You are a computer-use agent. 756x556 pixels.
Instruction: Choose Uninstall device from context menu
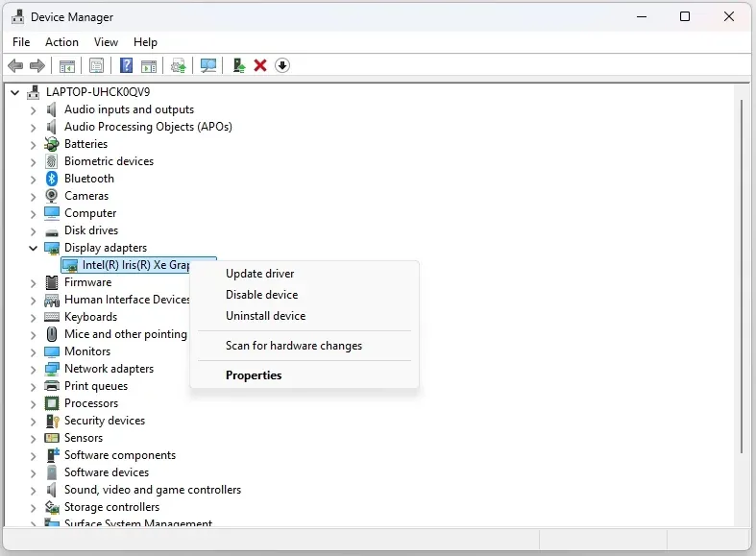pyautogui.click(x=266, y=316)
